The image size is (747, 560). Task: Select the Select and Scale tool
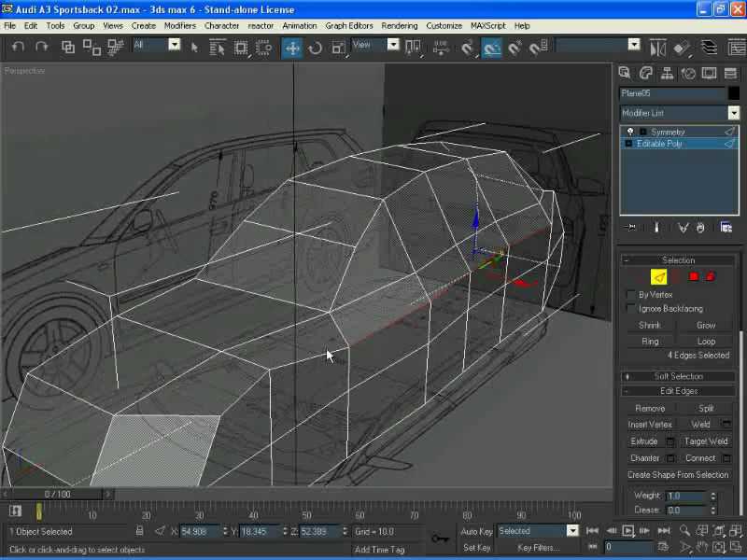click(x=338, y=48)
